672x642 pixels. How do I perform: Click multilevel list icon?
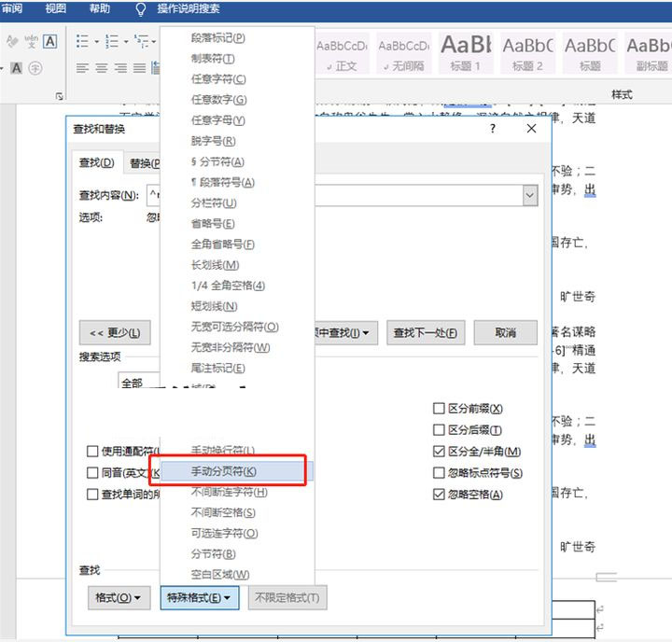[x=141, y=41]
